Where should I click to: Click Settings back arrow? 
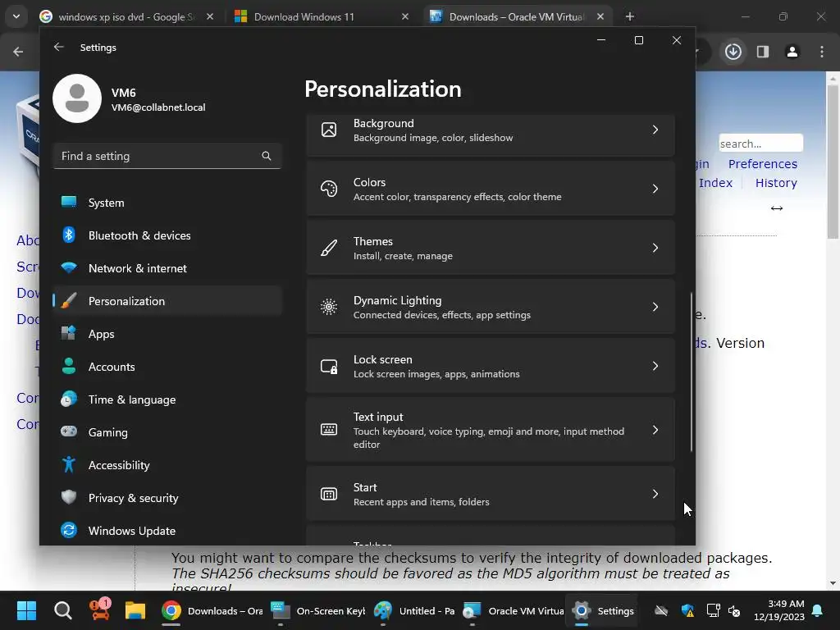[x=59, y=47]
